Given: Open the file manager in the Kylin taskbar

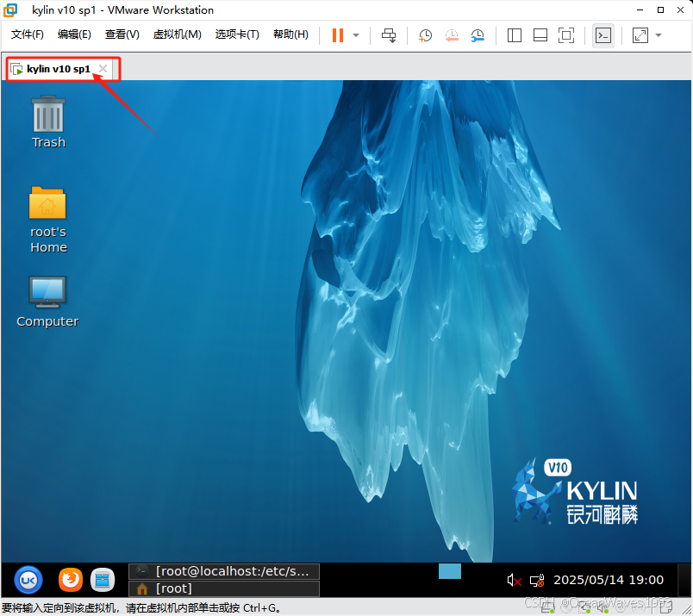Looking at the screenshot, I should 103,580.
